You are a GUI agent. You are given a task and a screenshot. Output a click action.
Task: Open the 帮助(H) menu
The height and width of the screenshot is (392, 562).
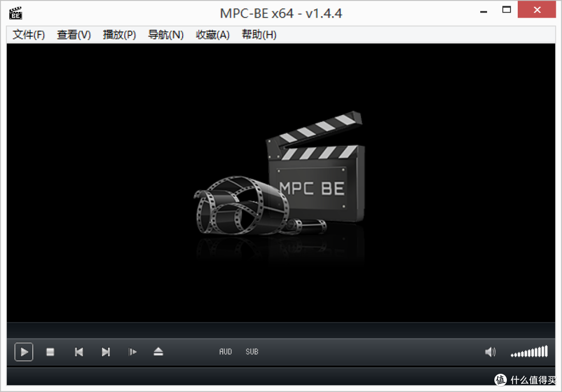pyautogui.click(x=259, y=35)
